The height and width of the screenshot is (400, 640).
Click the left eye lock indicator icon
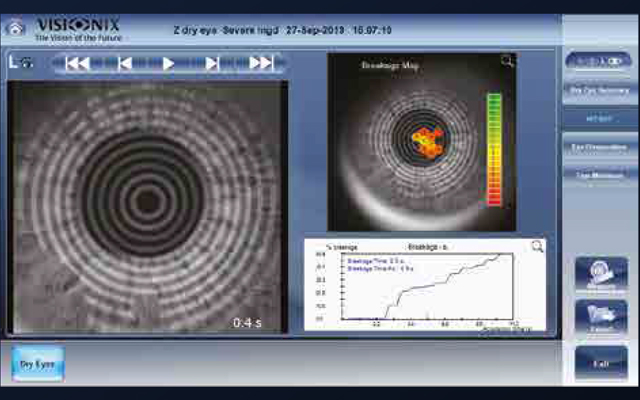pyautogui.click(x=20, y=63)
